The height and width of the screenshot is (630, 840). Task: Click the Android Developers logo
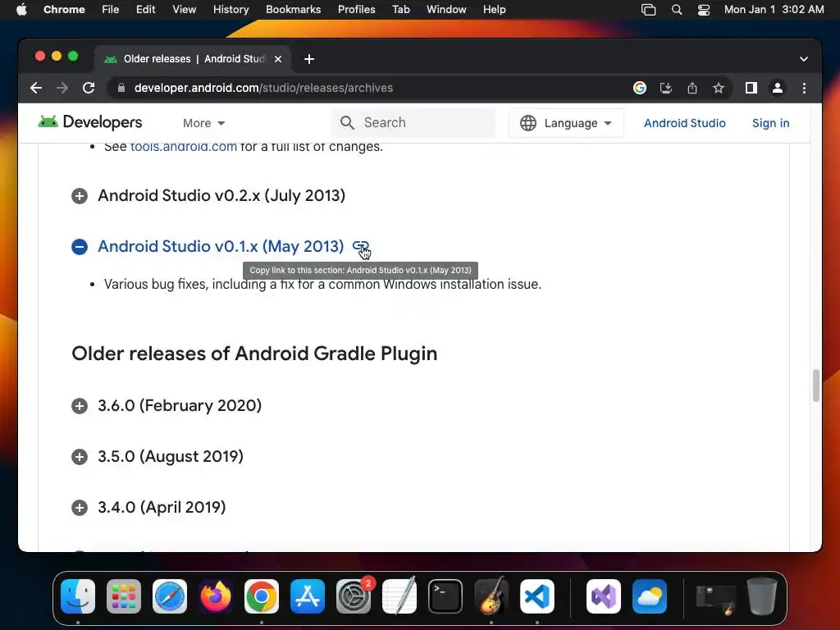point(90,122)
